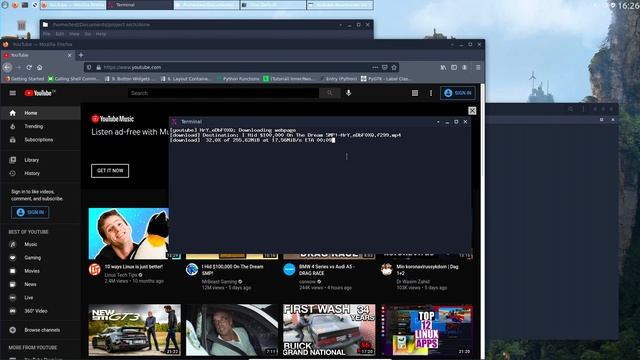
Task: Open Music under Best of YouTube
Action: click(40, 244)
